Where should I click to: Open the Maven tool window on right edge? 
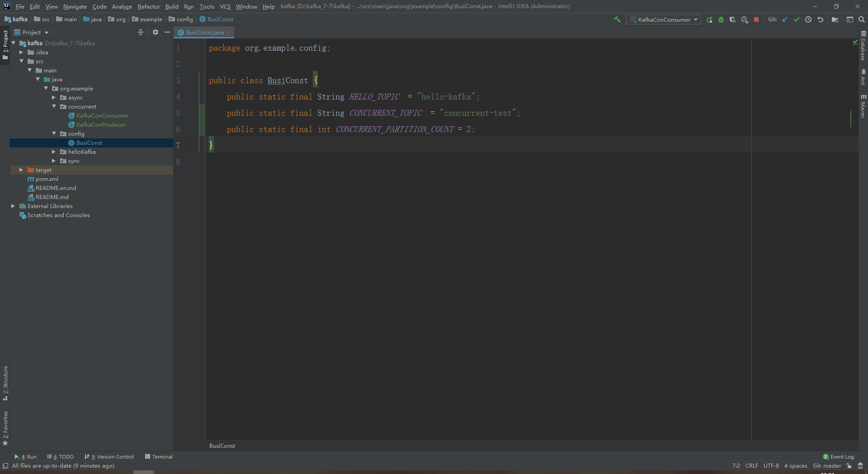[x=863, y=106]
